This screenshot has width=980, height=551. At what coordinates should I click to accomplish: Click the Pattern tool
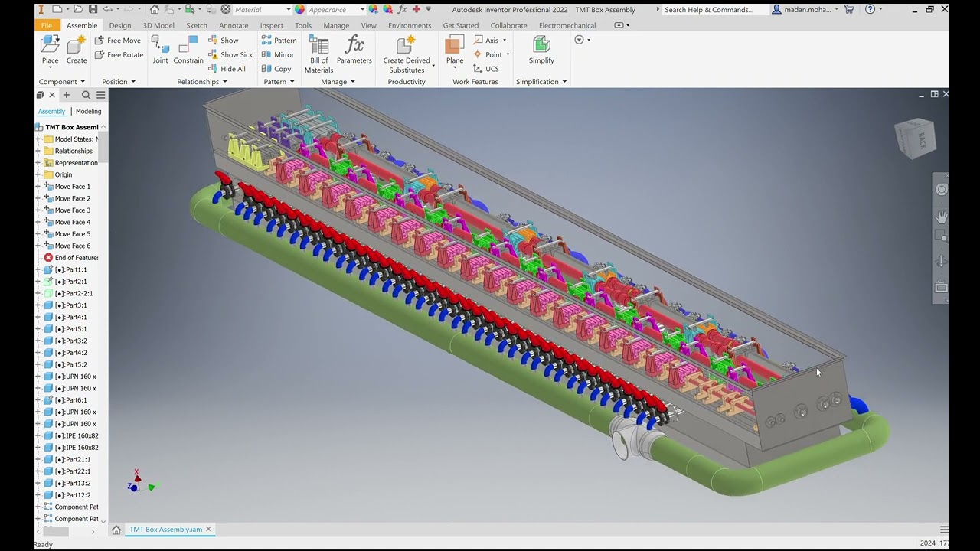279,41
